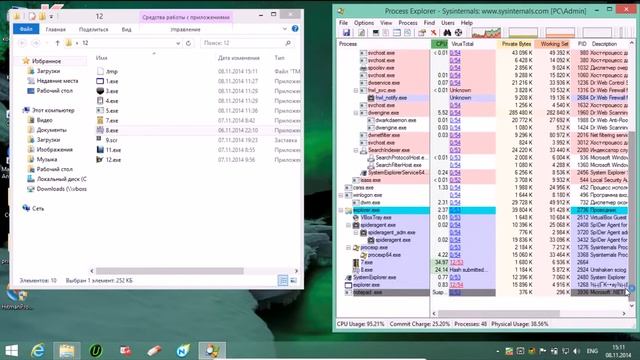
Task: Click the CPU usage history mini graph
Action: [486, 33]
